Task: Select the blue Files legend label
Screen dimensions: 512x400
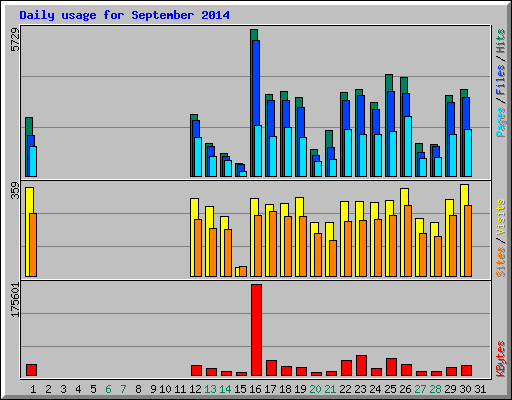Action: [x=500, y=80]
